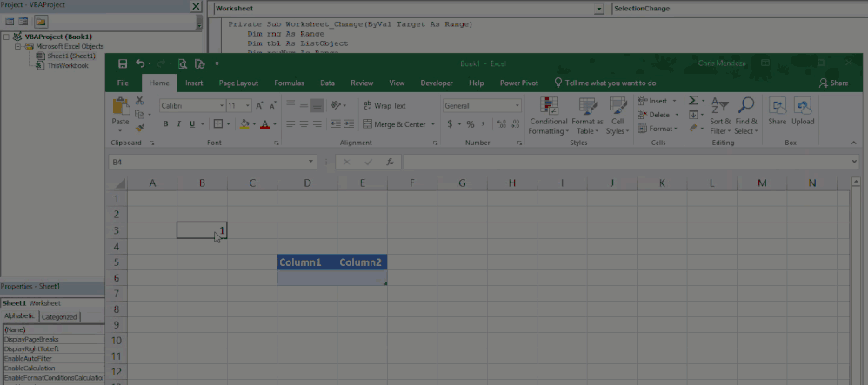868x385 pixels.
Task: Open the General number format dropdown
Action: pos(517,106)
